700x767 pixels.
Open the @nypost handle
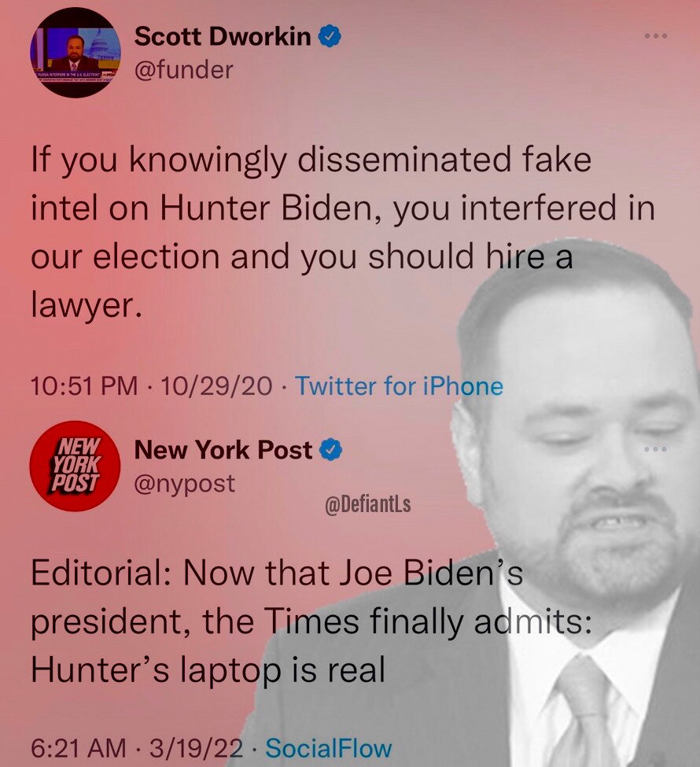point(184,484)
